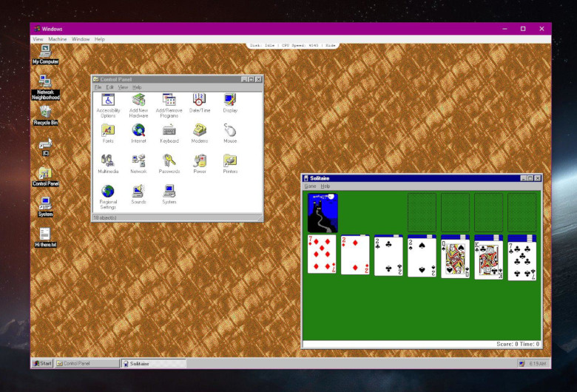Select Hi there.txt file icon

45,237
